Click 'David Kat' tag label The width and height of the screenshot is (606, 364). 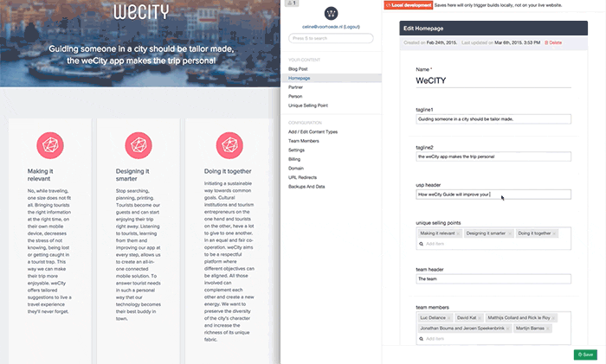click(467, 318)
